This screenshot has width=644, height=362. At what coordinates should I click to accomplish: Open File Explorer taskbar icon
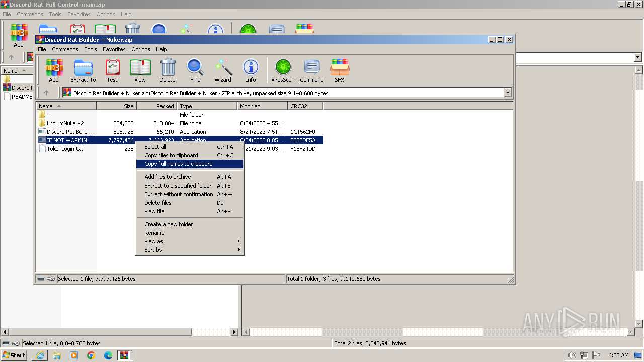(x=57, y=355)
